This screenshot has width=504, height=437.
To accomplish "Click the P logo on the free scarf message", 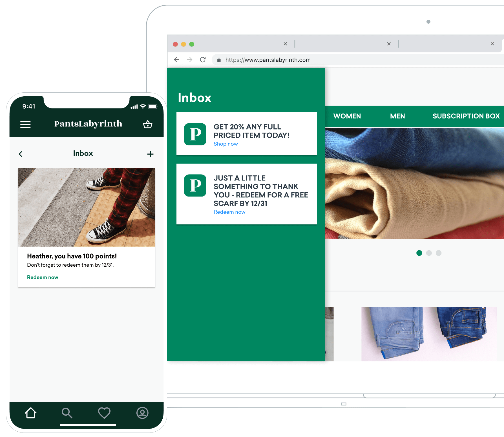I will pos(195,185).
